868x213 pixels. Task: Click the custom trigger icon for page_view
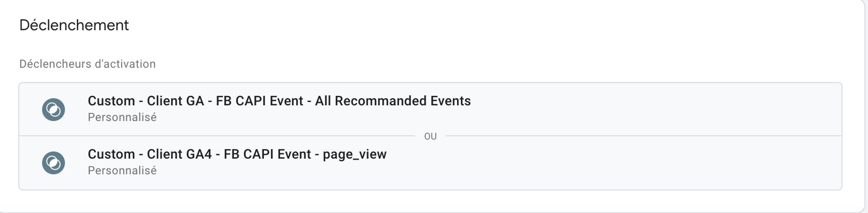point(53,163)
